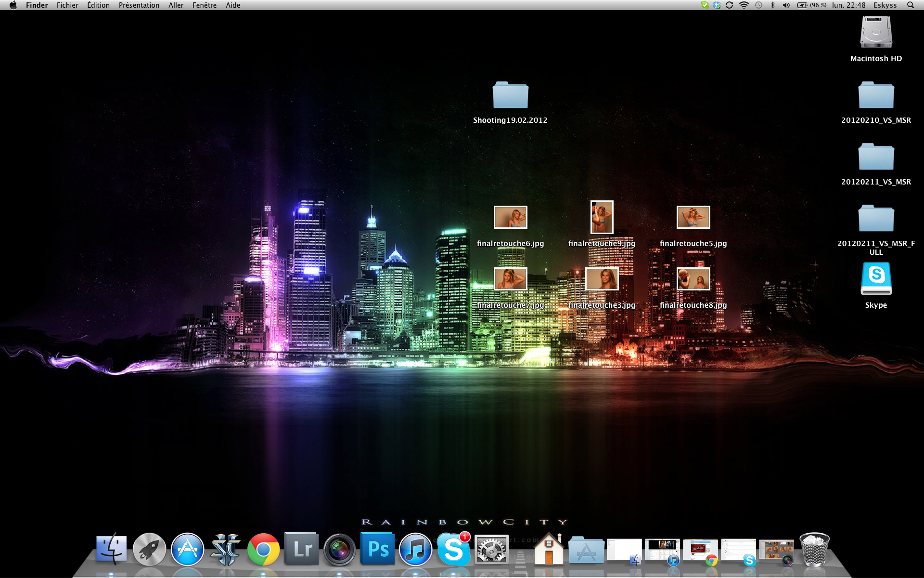This screenshot has height=578, width=924.
Task: Select finalretouche3.jpg thumbnail
Action: point(602,279)
